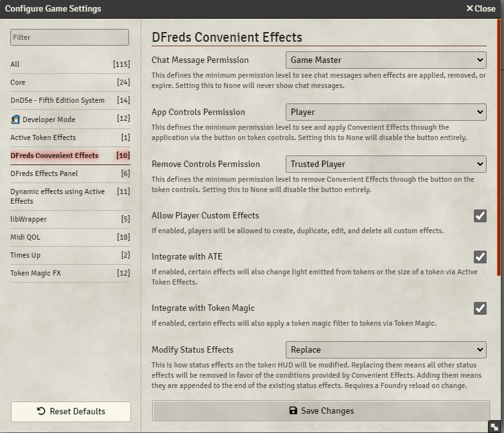Click the DFreds Convenient Effects heading
504x433 pixels.
[x=227, y=37]
